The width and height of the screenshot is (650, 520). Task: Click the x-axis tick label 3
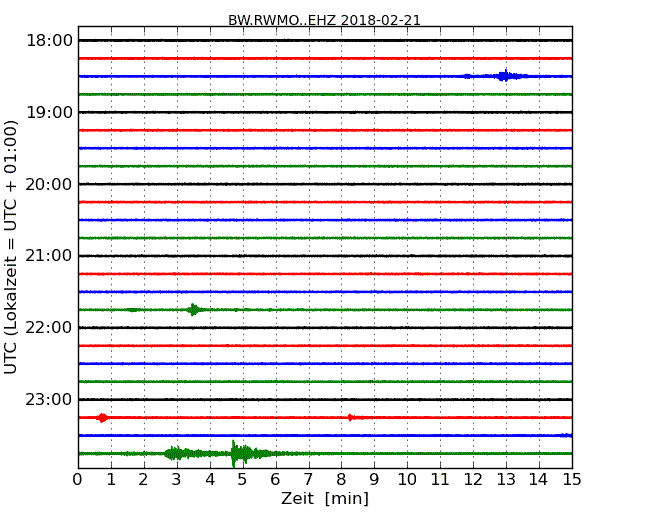(x=177, y=480)
